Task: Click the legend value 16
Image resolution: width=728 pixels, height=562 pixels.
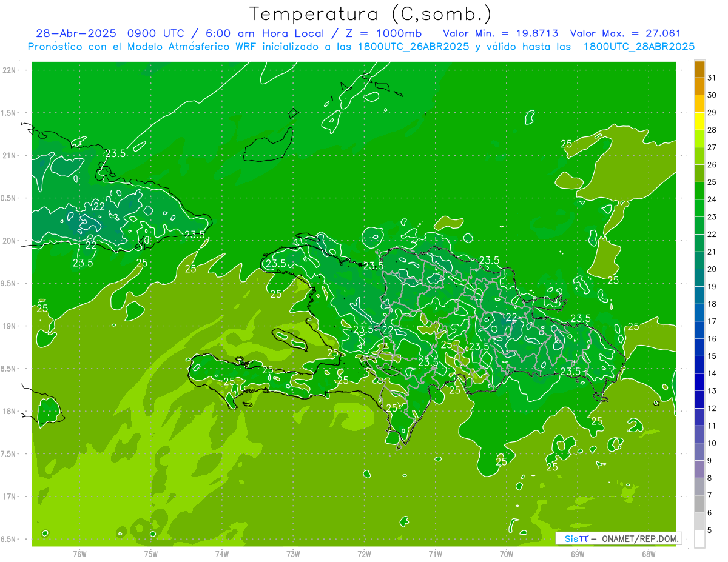Action: pos(712,338)
